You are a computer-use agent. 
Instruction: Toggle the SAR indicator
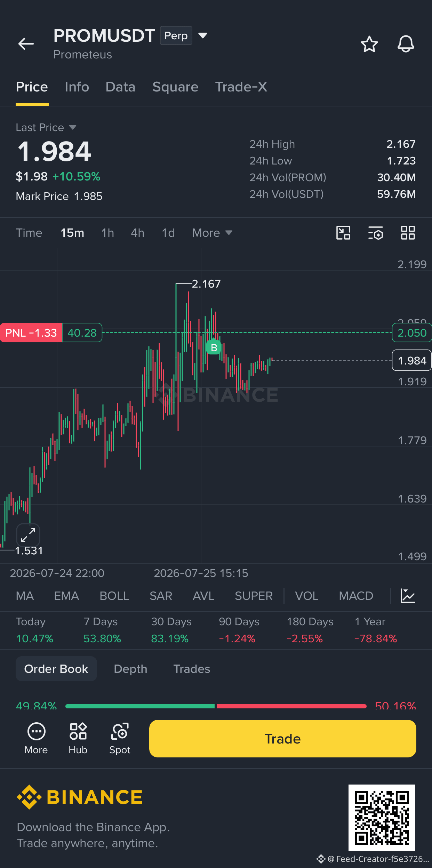coord(161,596)
